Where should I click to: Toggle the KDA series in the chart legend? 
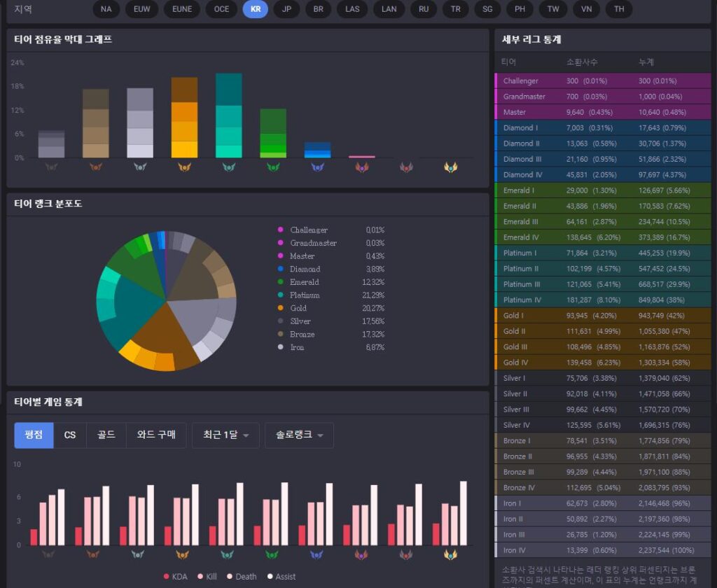click(176, 577)
